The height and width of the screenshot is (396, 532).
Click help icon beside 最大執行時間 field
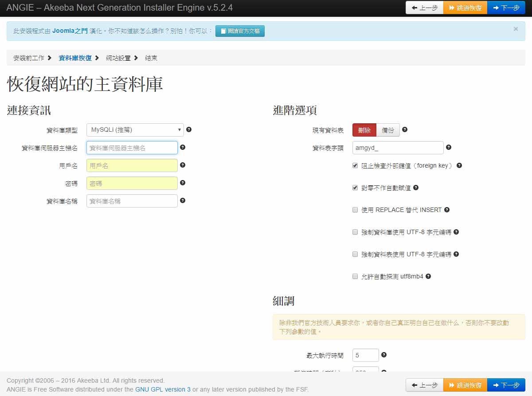(384, 355)
